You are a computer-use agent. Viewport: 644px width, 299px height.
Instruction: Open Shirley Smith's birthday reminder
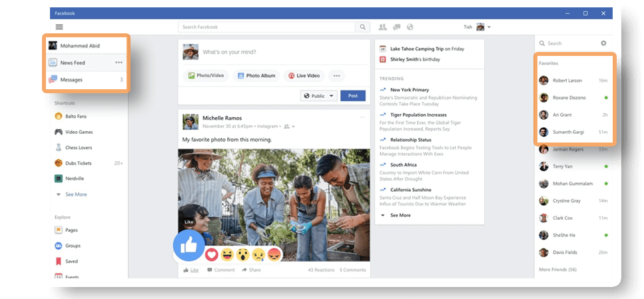pos(415,59)
